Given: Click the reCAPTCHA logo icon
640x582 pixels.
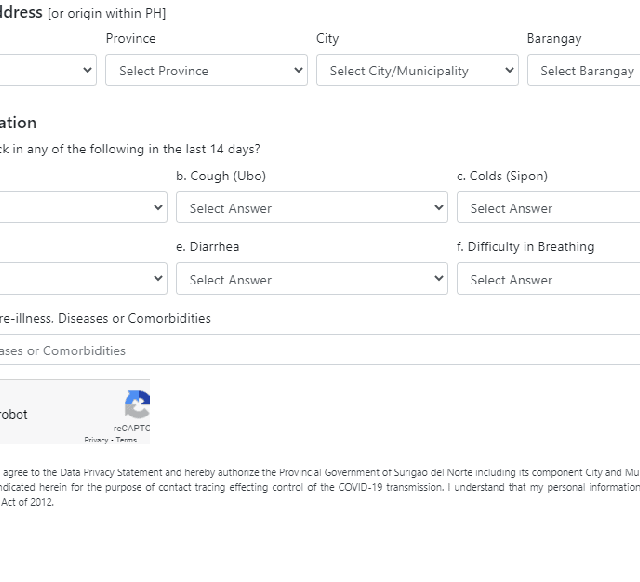Looking at the screenshot, I should pyautogui.click(x=137, y=405).
